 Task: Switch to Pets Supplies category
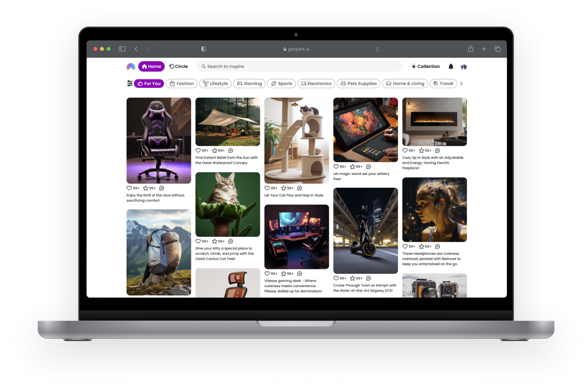coord(358,84)
